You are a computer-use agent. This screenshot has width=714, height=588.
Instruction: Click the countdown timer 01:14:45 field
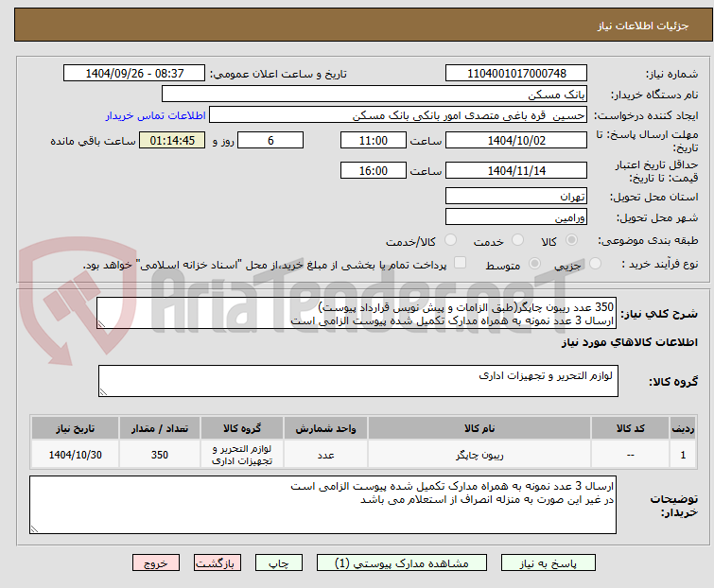[172, 140]
